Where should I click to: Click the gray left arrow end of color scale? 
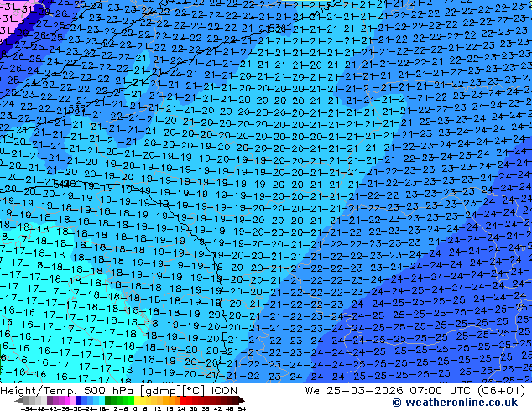(19, 401)
